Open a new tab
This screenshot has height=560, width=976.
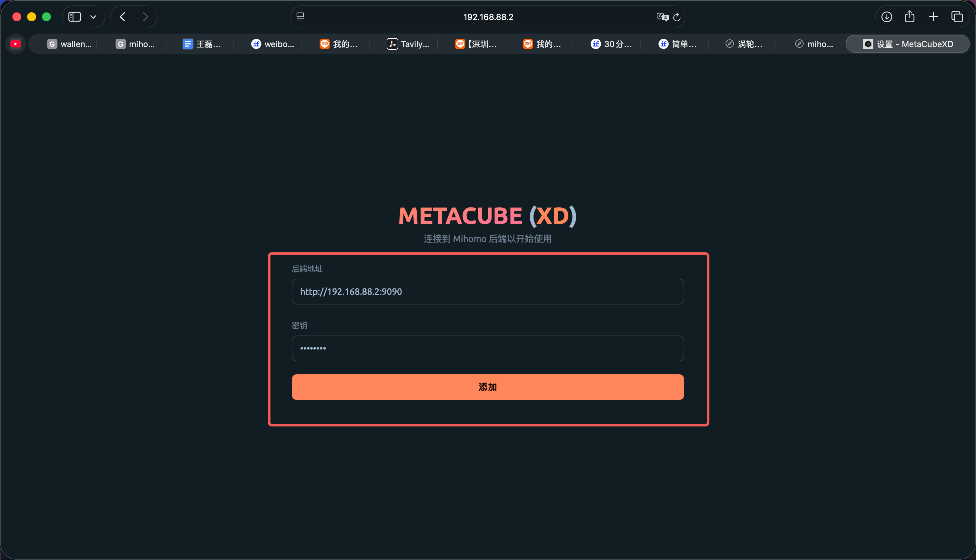[x=934, y=17]
